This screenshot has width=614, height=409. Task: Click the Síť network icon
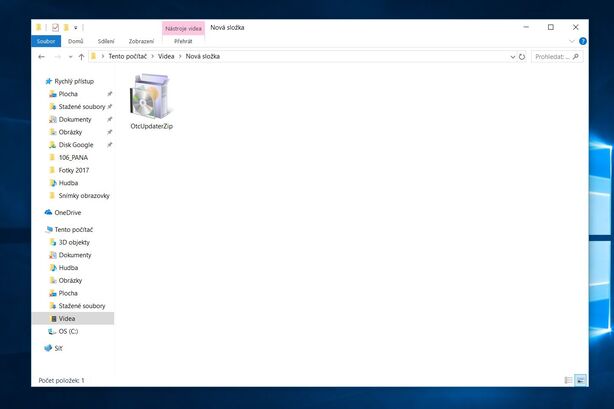click(x=48, y=348)
